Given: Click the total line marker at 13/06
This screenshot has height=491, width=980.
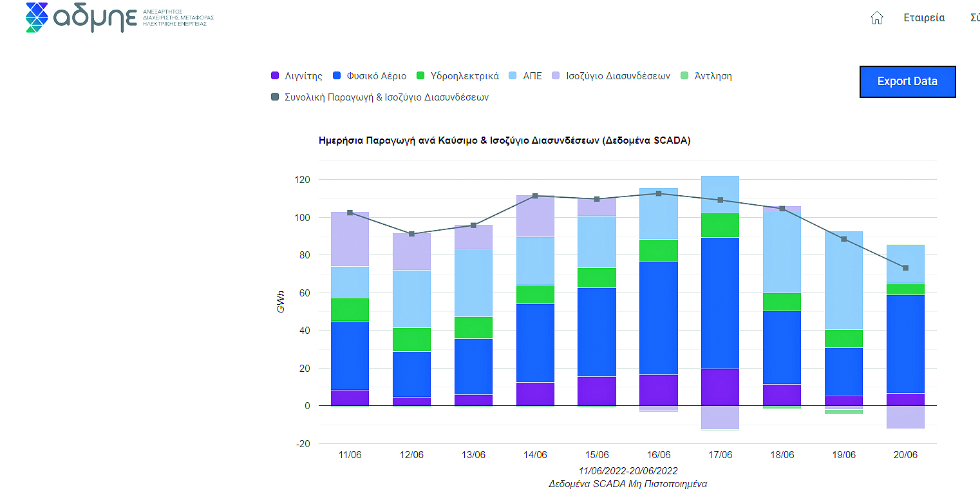Looking at the screenshot, I should pyautogui.click(x=473, y=226).
